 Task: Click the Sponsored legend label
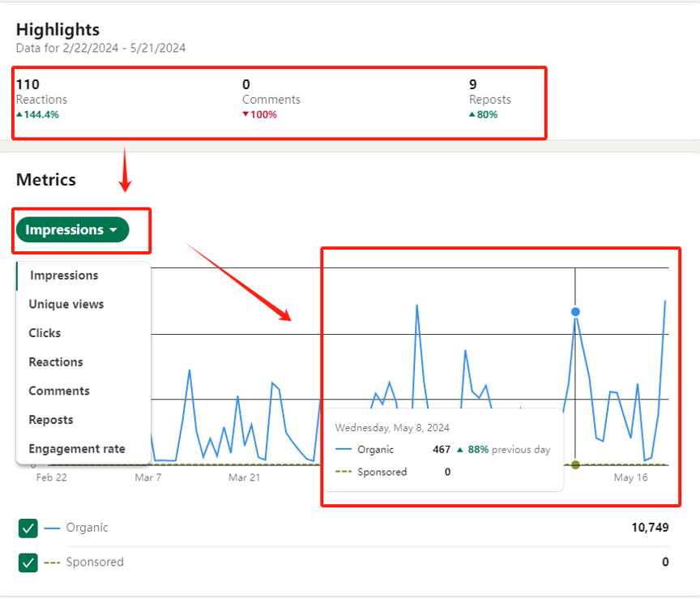pos(95,562)
